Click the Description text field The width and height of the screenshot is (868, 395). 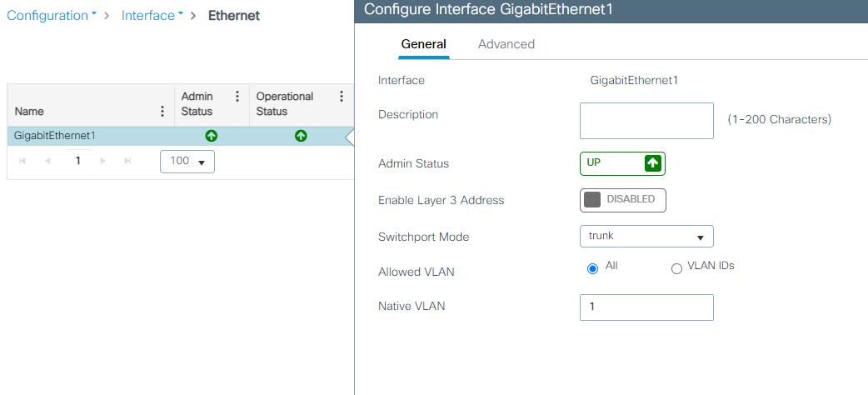pyautogui.click(x=646, y=121)
